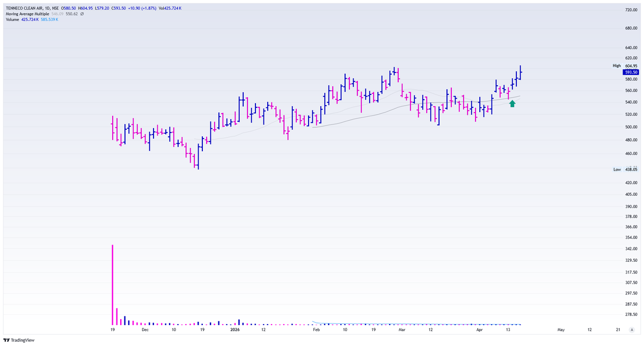Click the Dec label on time axis
Image resolution: width=644 pixels, height=346 pixels.
point(145,330)
